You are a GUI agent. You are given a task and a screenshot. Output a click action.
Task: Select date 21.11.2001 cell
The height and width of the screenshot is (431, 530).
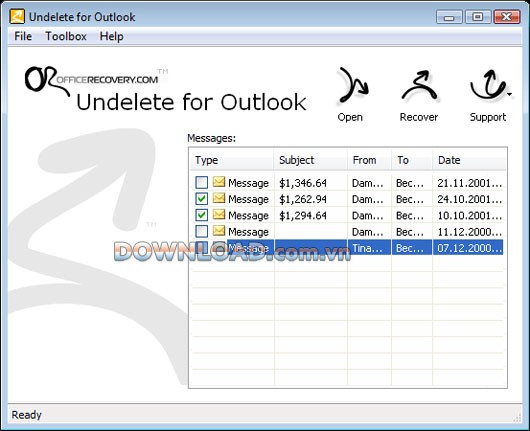tap(469, 183)
